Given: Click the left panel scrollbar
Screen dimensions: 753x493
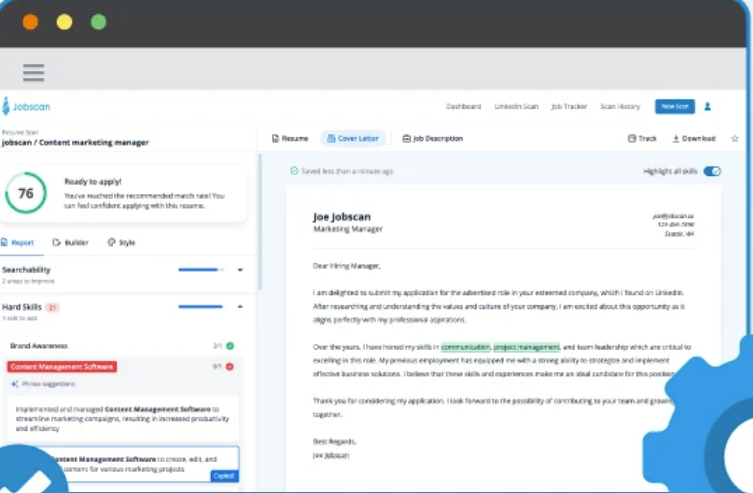Looking at the screenshot, I should point(260,222).
